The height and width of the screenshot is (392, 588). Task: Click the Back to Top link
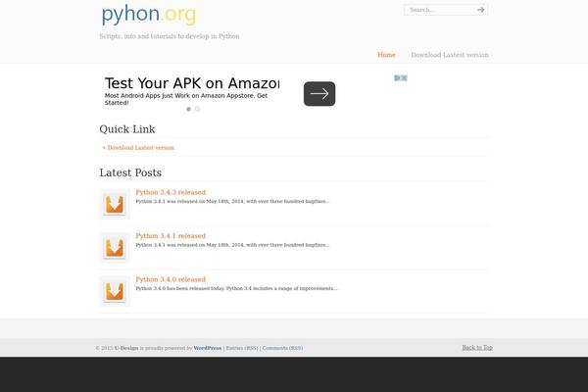click(x=477, y=347)
